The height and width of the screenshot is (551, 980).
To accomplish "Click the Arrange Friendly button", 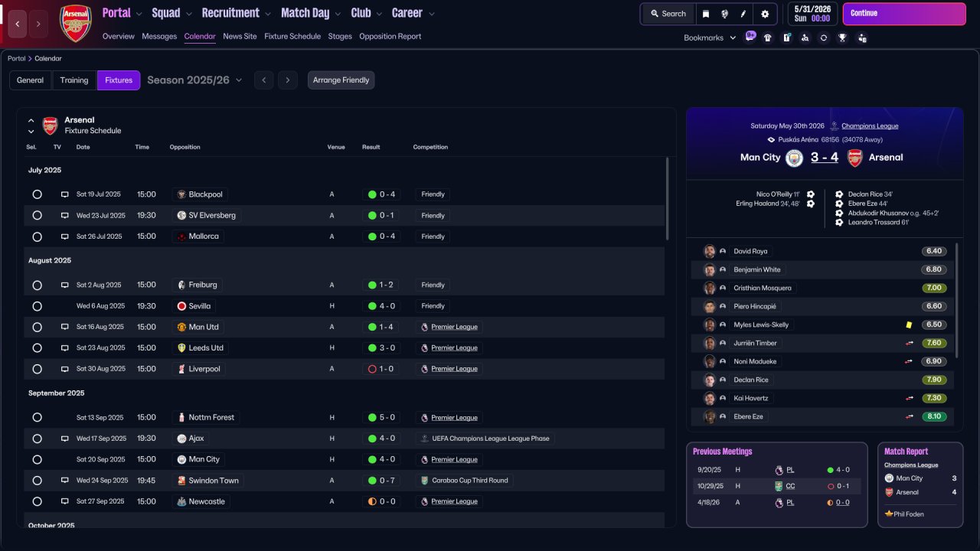I will [341, 80].
